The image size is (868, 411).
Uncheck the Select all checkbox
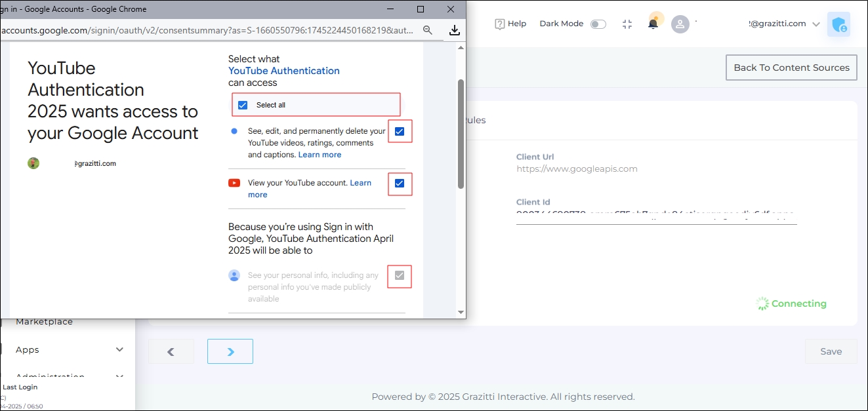[243, 105]
